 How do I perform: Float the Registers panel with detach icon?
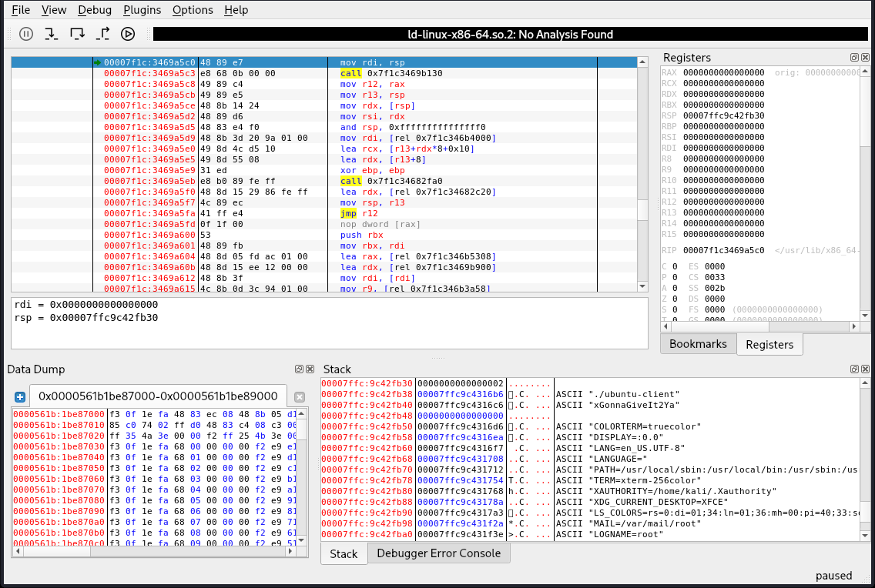pos(854,58)
